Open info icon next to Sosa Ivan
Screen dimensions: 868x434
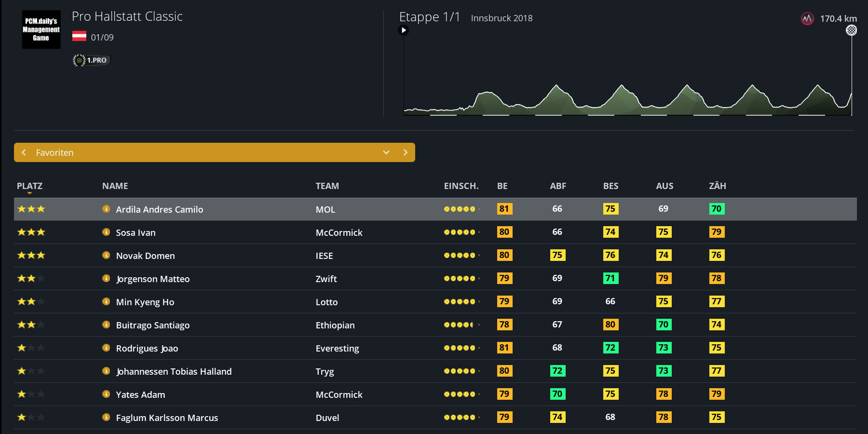pyautogui.click(x=106, y=232)
